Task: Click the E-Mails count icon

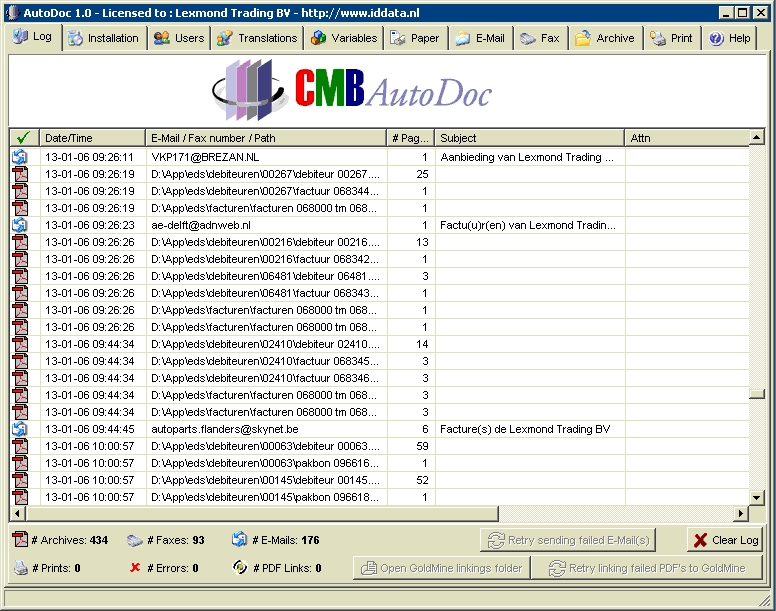Action: (x=240, y=539)
